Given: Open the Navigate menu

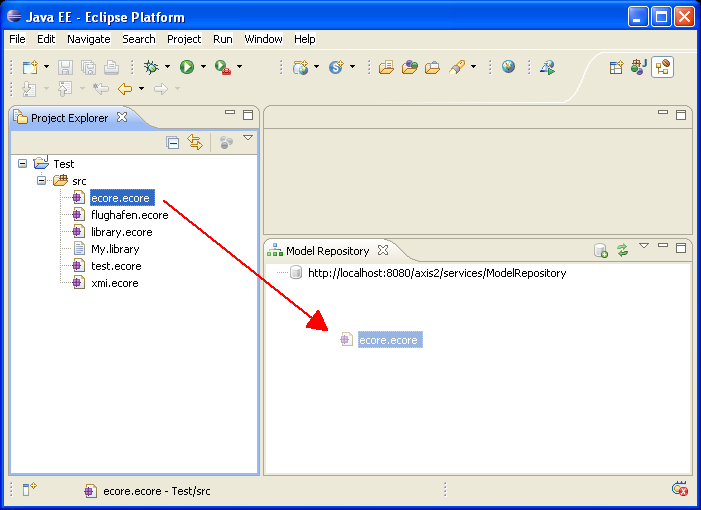Looking at the screenshot, I should (89, 39).
